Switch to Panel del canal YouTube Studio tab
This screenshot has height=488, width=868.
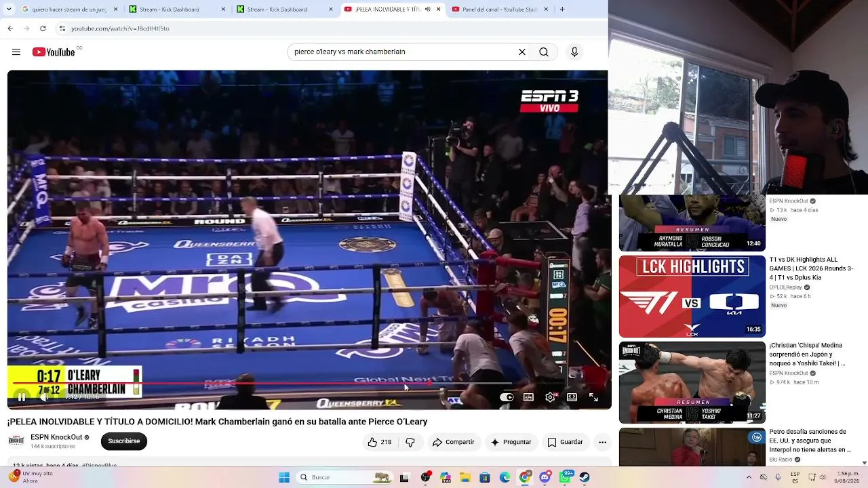click(x=500, y=9)
